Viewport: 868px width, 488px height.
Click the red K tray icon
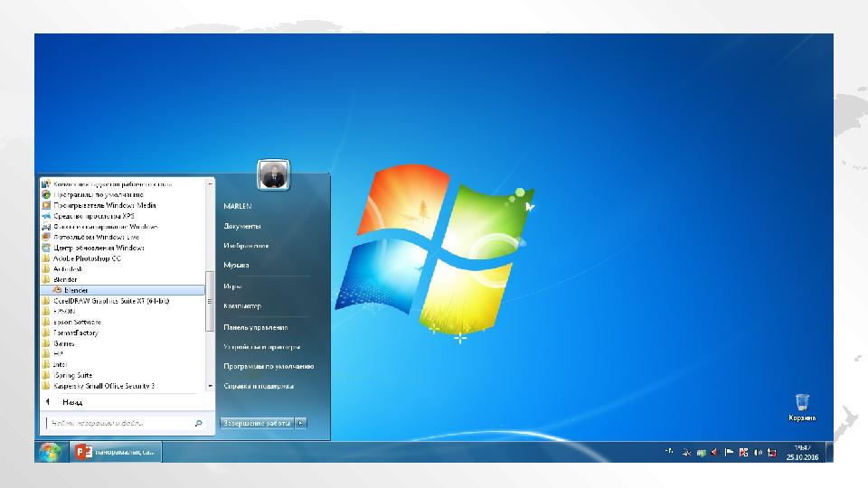coord(743,452)
